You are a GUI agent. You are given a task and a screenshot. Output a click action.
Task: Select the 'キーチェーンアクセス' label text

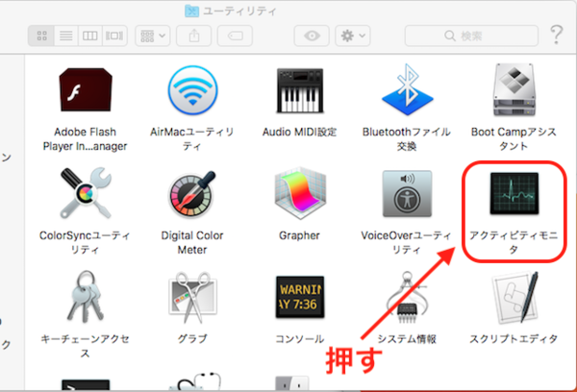(85, 346)
